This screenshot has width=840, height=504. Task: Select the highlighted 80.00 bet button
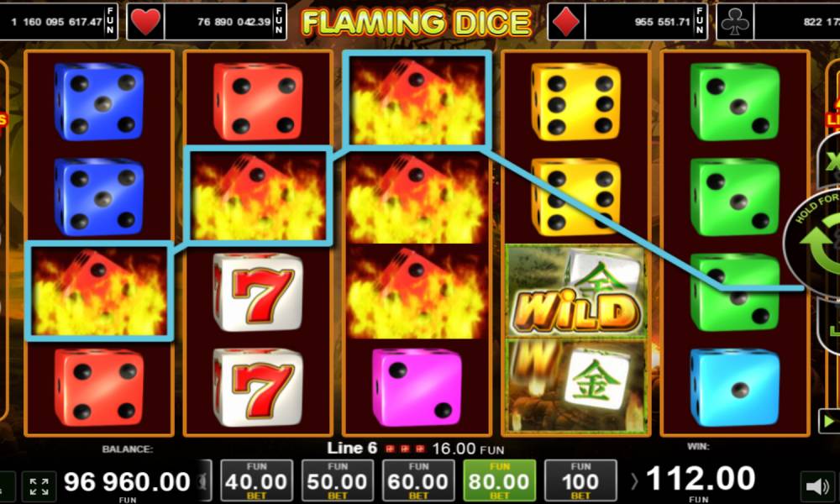point(499,480)
